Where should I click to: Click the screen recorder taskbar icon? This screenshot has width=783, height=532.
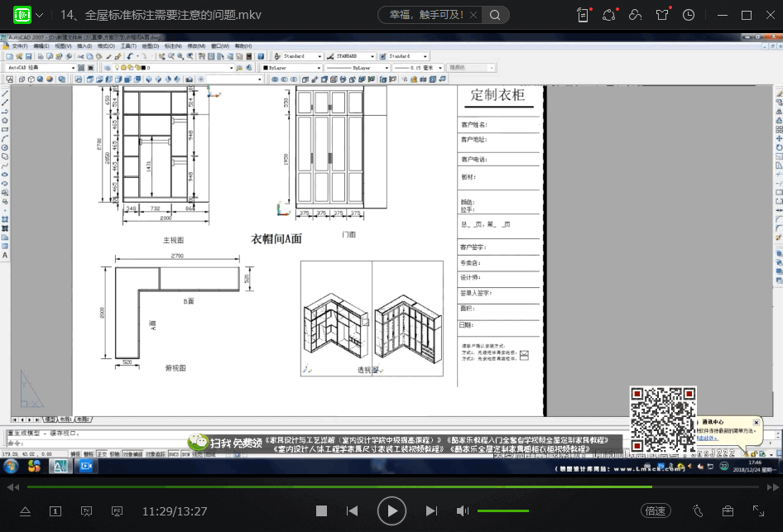86,467
